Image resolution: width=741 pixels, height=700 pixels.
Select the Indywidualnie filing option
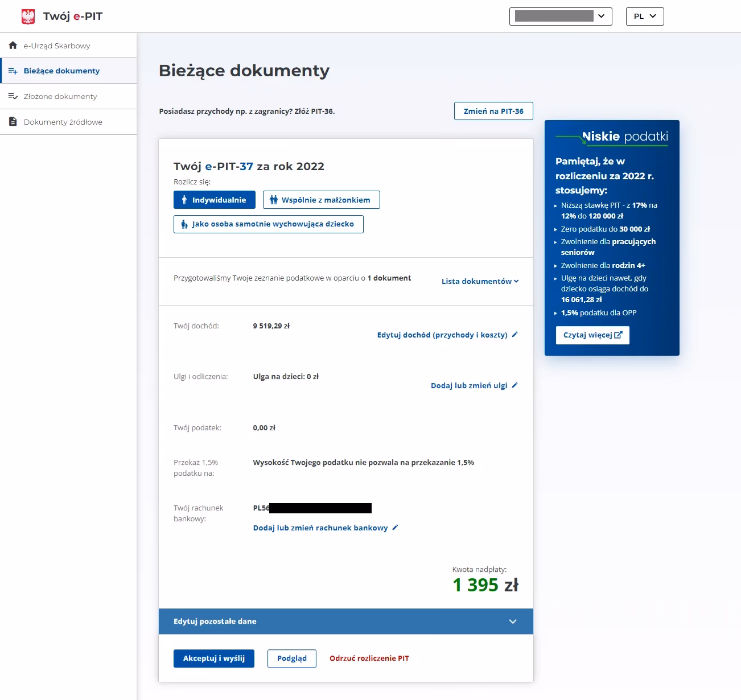(x=214, y=200)
